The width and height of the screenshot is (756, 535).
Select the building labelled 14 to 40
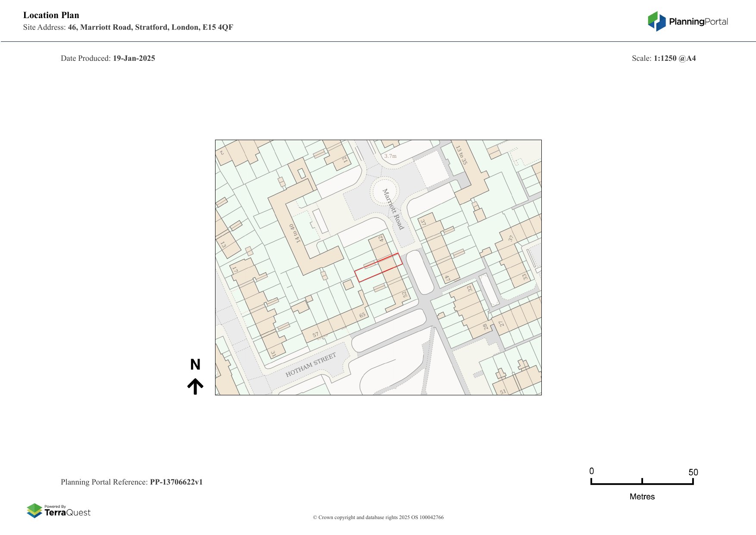295,233
